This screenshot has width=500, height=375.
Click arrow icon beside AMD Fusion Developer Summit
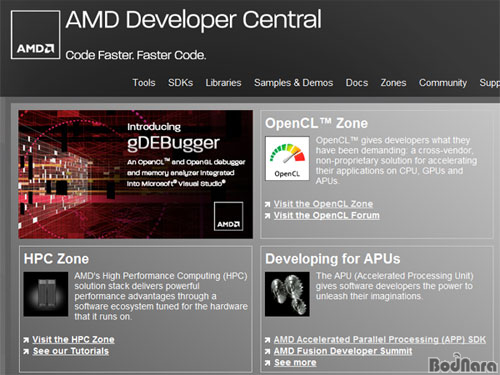pyautogui.click(x=267, y=351)
